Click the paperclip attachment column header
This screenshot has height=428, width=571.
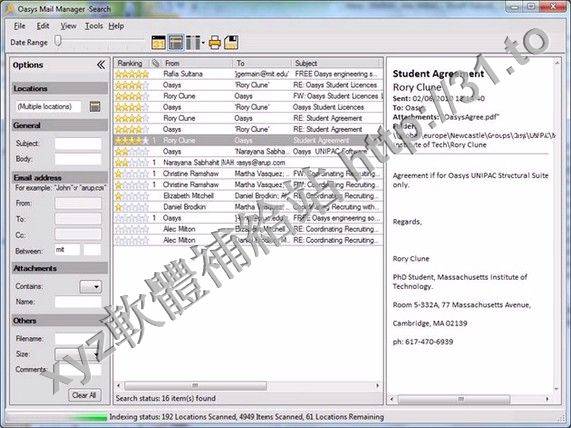pyautogui.click(x=156, y=63)
